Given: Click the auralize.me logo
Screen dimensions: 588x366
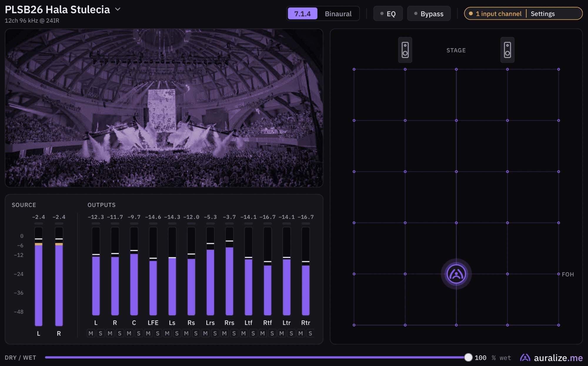Looking at the screenshot, I should pyautogui.click(x=551, y=358).
